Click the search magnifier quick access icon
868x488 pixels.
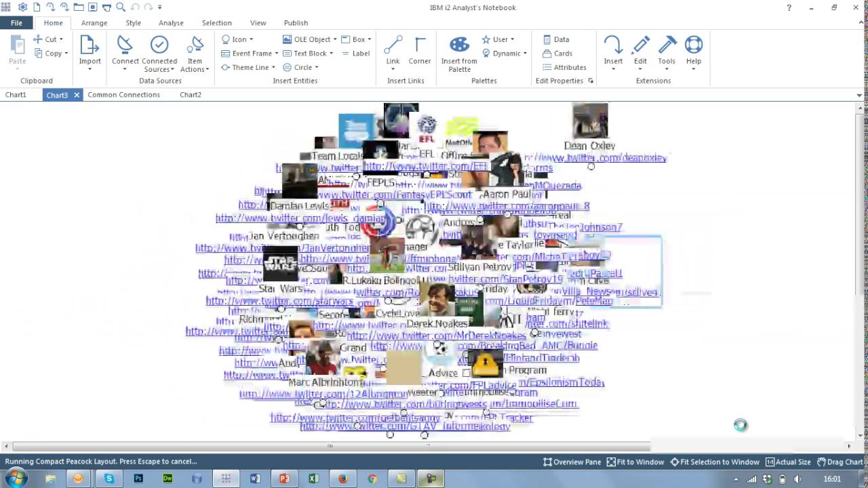[121, 7]
